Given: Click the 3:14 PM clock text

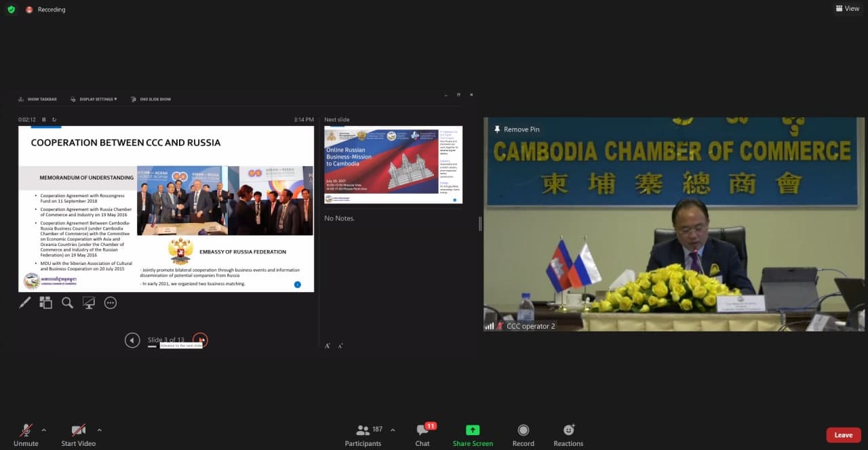Looking at the screenshot, I should (304, 120).
